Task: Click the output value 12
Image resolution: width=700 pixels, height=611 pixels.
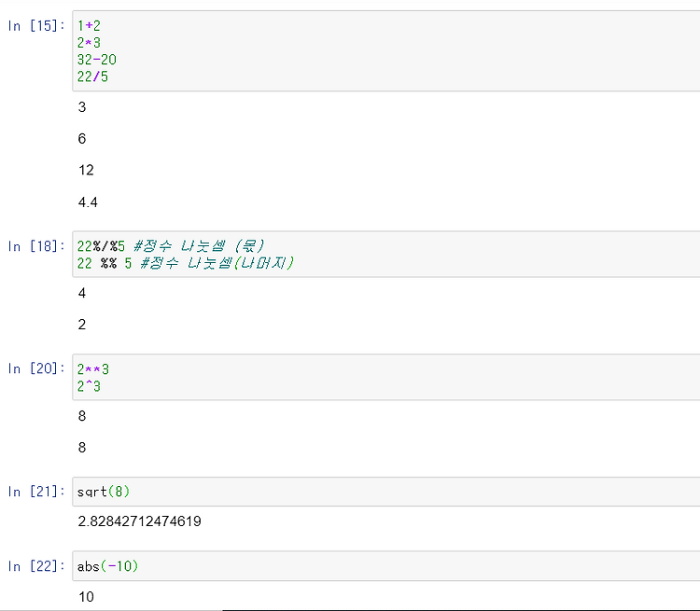Action: pyautogui.click(x=86, y=170)
